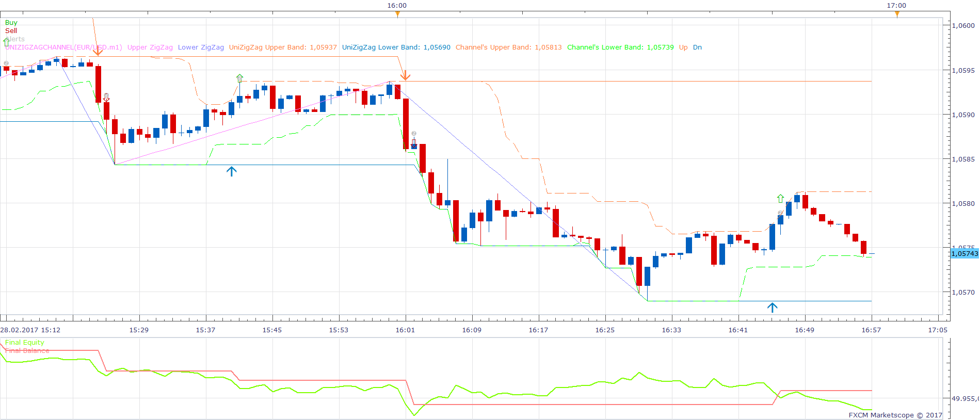
Task: Click the Upper ZigZag legend label
Action: (150, 47)
